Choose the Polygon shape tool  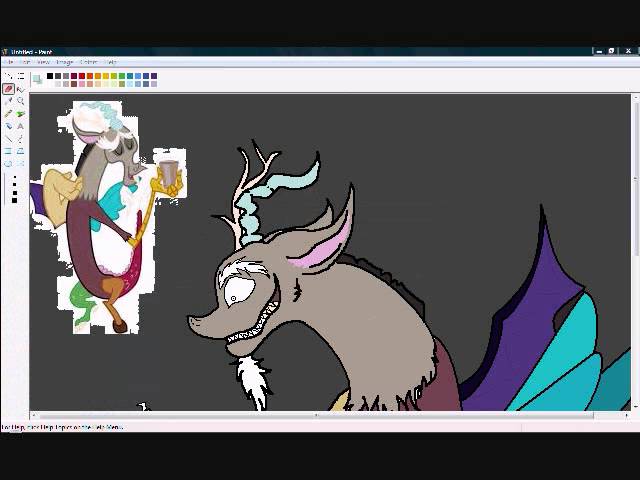tap(21, 151)
